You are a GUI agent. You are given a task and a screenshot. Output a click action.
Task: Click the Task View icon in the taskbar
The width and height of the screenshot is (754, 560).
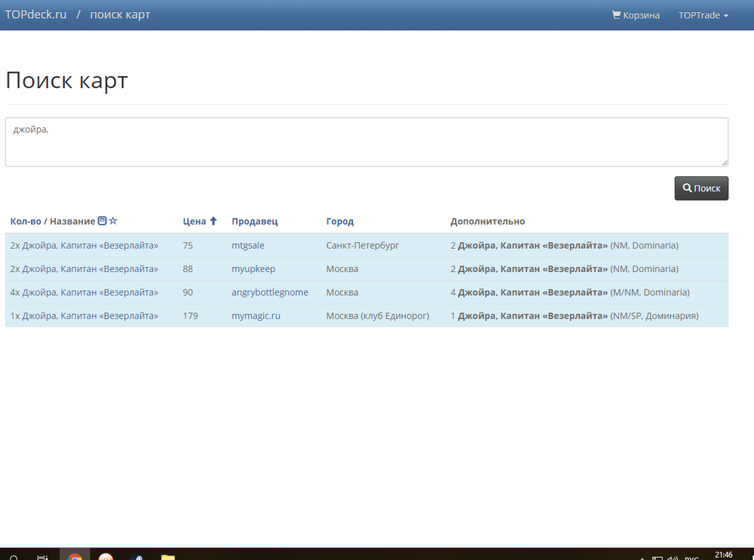(x=43, y=556)
